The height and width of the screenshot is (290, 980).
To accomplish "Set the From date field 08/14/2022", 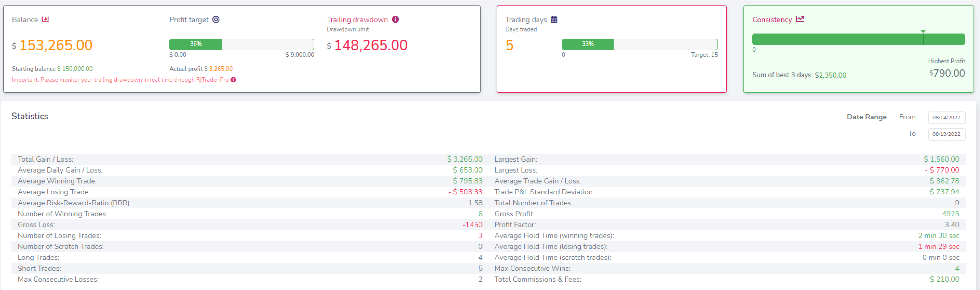I will pyautogui.click(x=946, y=117).
